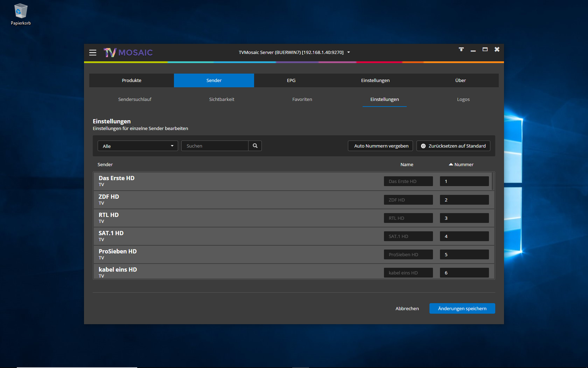
Task: Select the Sender main tab
Action: coord(214,80)
